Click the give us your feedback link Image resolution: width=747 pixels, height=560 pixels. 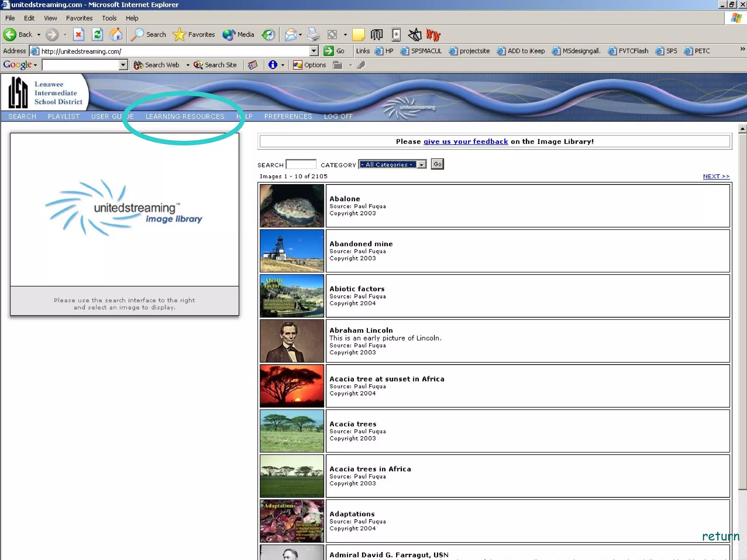point(465,141)
